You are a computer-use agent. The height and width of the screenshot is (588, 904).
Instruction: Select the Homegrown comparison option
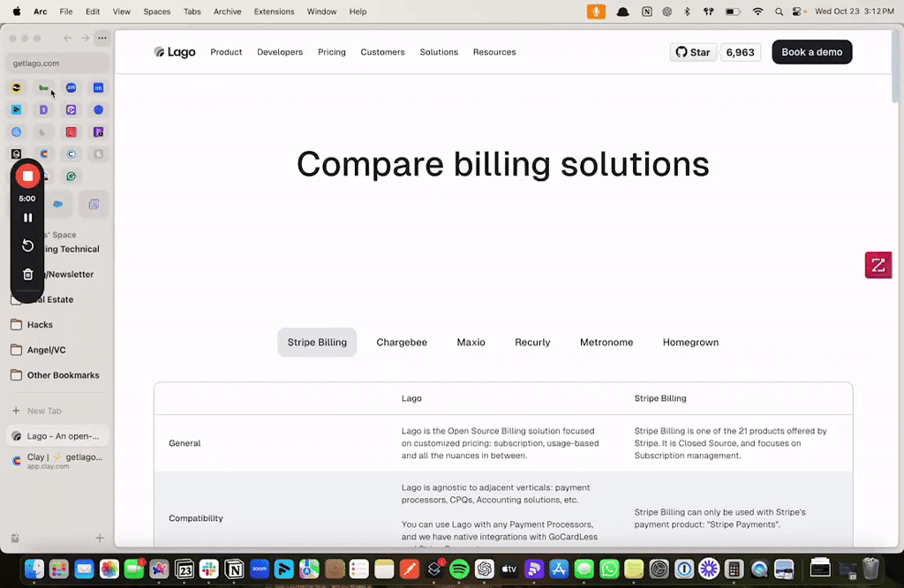coord(690,343)
